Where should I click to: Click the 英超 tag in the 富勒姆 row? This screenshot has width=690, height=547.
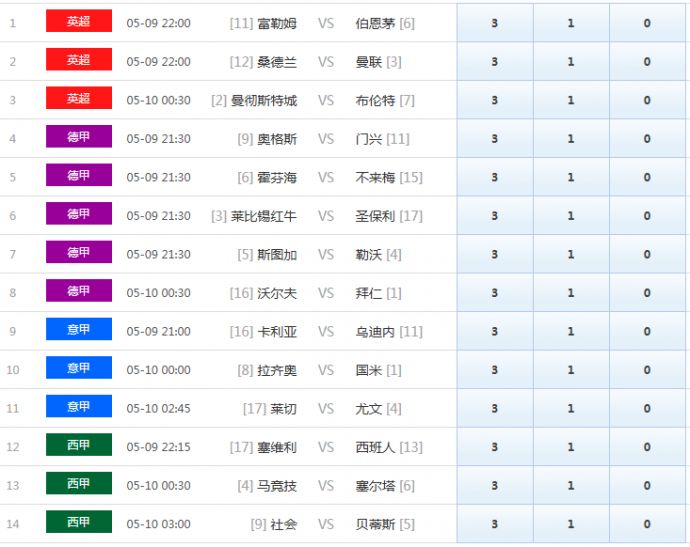(79, 21)
